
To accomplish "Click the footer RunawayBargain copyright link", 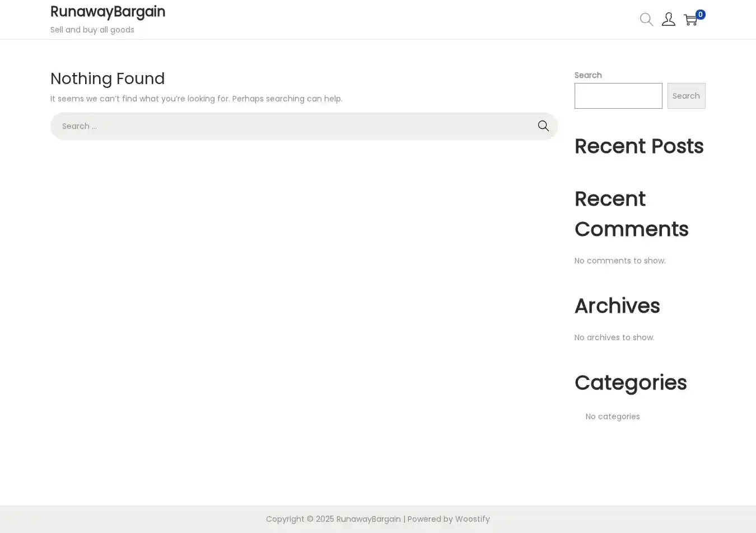I will click(368, 519).
